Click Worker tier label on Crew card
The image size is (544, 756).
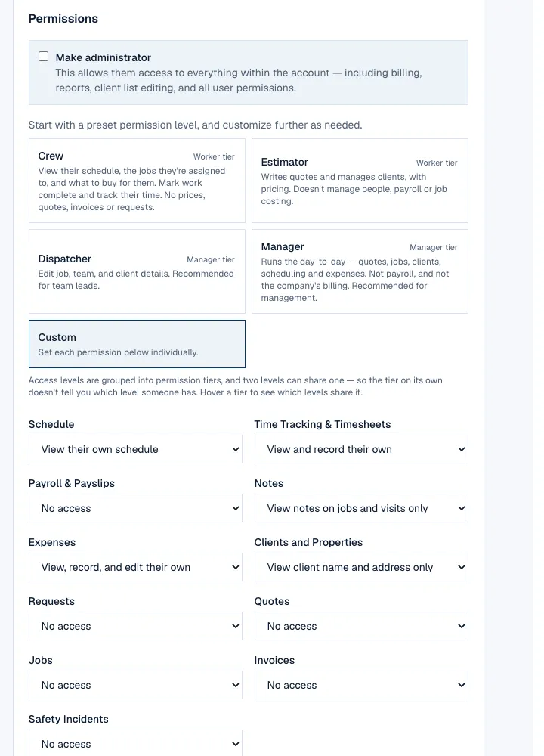coord(214,156)
